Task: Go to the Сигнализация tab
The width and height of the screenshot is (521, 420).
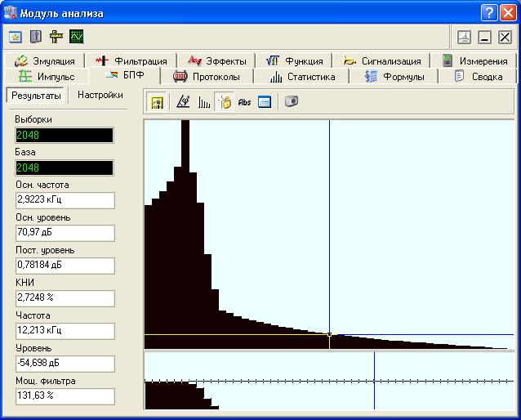Action: 383,60
